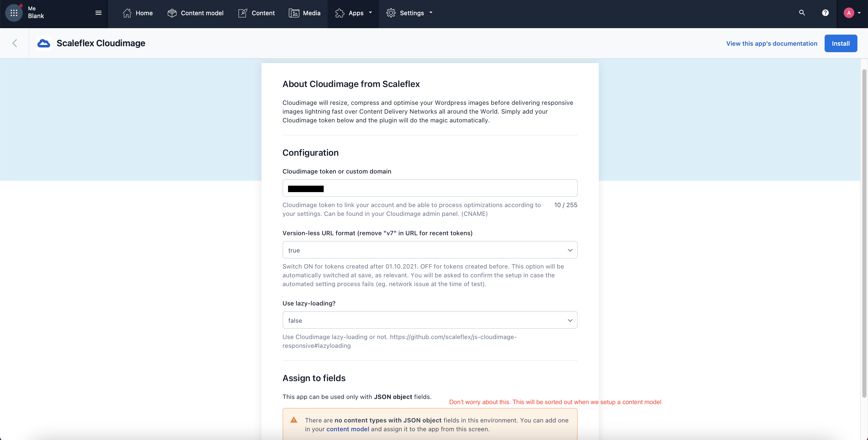868x440 pixels.
Task: Open the help question mark icon
Action: tap(825, 13)
